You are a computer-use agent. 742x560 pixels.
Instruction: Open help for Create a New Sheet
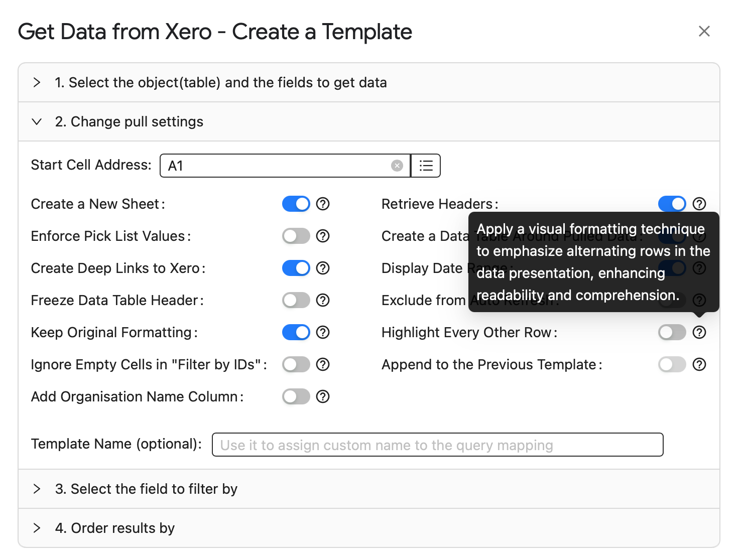click(323, 204)
